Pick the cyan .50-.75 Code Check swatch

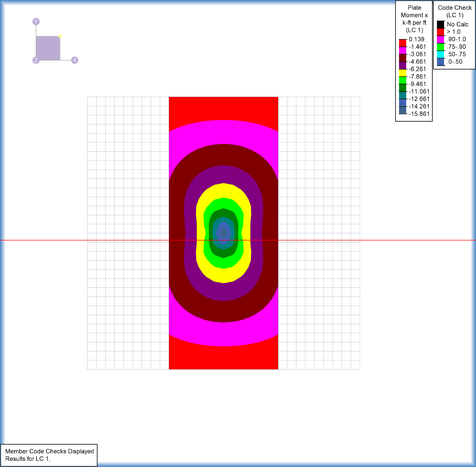(441, 54)
